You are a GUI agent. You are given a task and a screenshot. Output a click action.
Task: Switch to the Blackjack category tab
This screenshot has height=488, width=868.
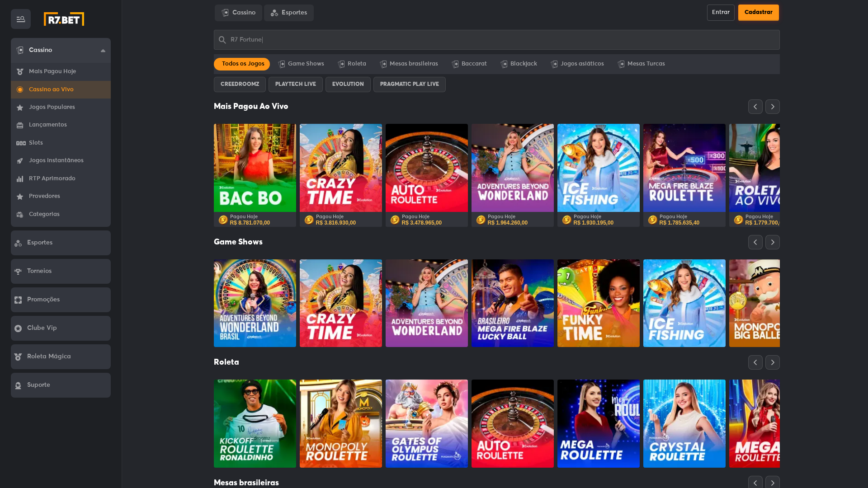(519, 64)
